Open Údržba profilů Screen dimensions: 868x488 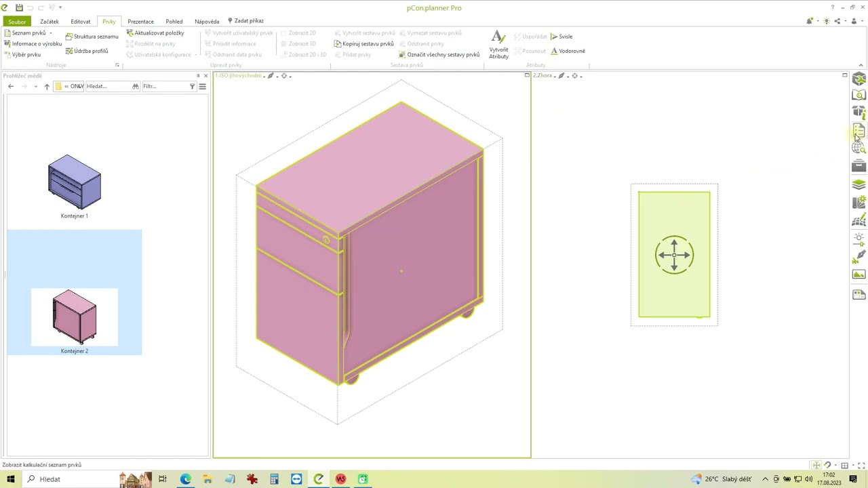[x=87, y=51]
